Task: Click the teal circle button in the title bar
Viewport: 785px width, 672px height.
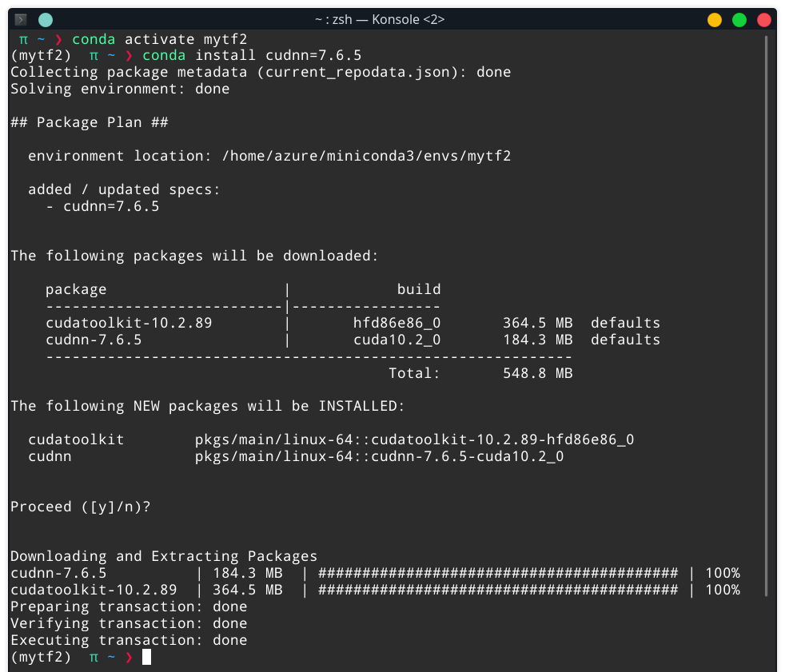Action: [x=46, y=19]
